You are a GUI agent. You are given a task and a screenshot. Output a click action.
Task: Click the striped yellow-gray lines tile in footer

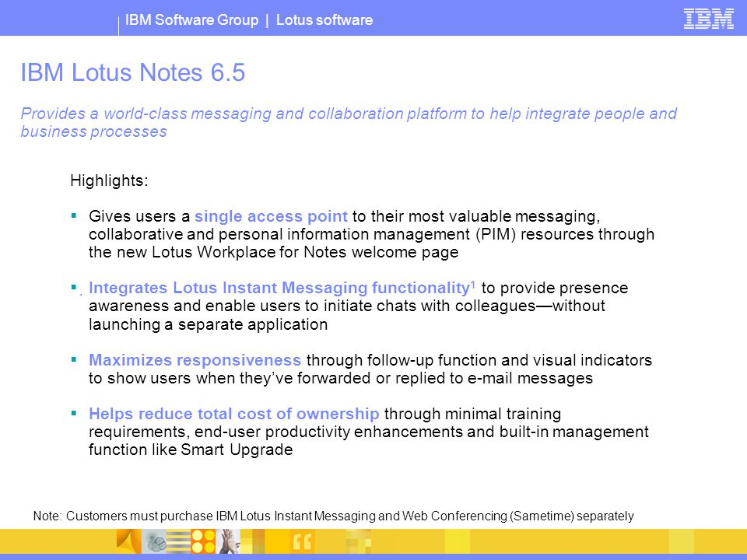click(179, 541)
